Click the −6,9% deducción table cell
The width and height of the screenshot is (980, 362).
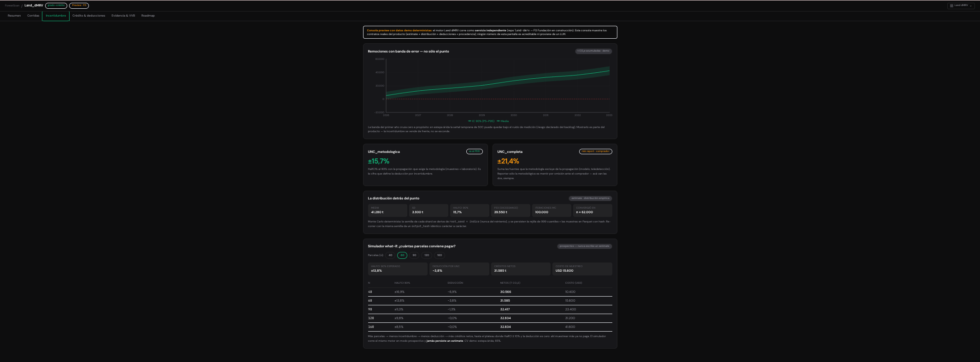[452, 292]
